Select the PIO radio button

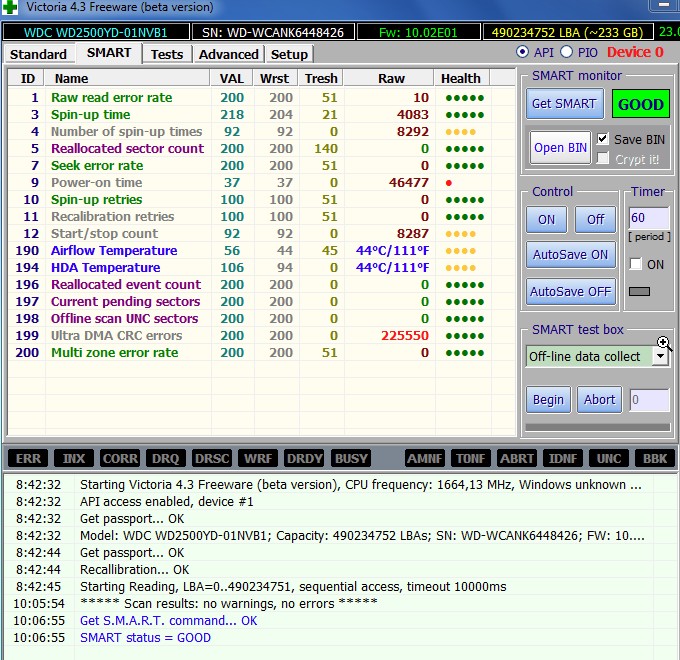pos(567,52)
